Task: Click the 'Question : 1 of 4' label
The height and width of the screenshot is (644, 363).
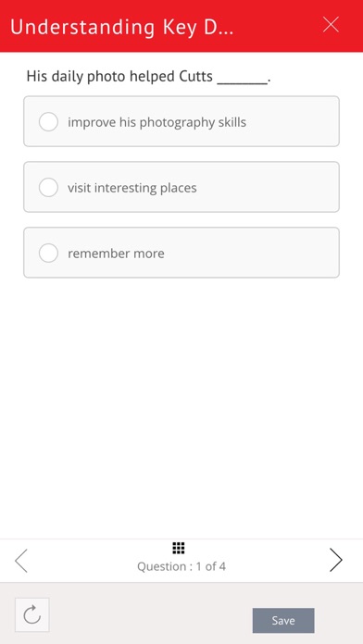Action: [x=181, y=567]
